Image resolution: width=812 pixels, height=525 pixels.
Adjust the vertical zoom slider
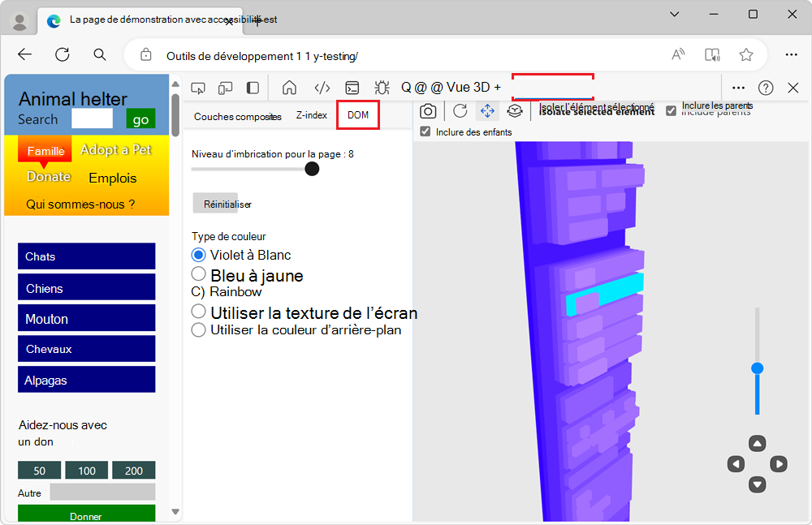point(757,368)
